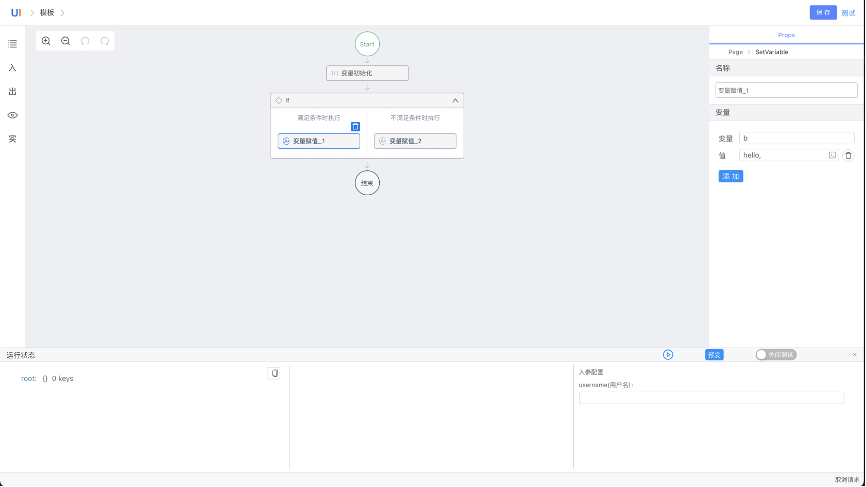Select the end node circle
The image size is (866, 487).
coord(367,183)
